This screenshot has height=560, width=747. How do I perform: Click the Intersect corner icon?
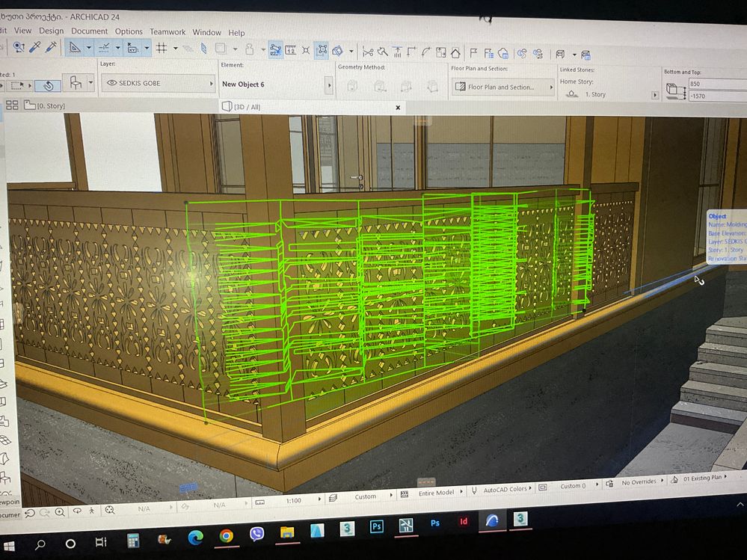411,52
